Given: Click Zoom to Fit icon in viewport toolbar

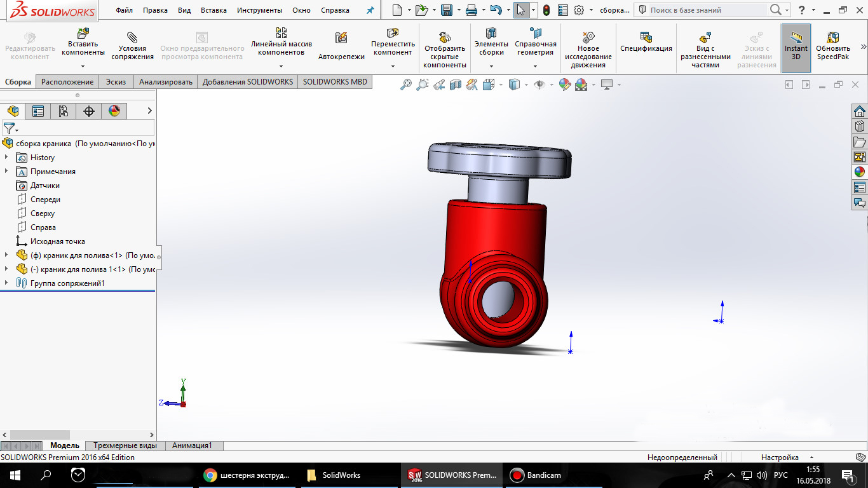Looking at the screenshot, I should (x=405, y=84).
